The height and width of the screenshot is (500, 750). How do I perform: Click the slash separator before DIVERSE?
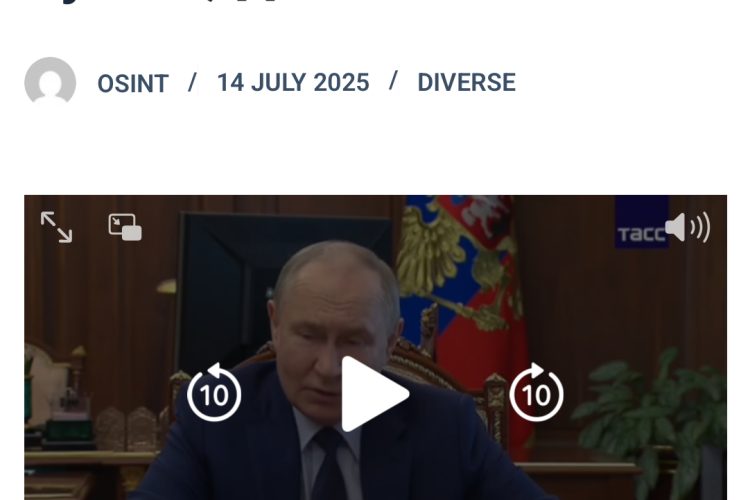[x=393, y=80]
